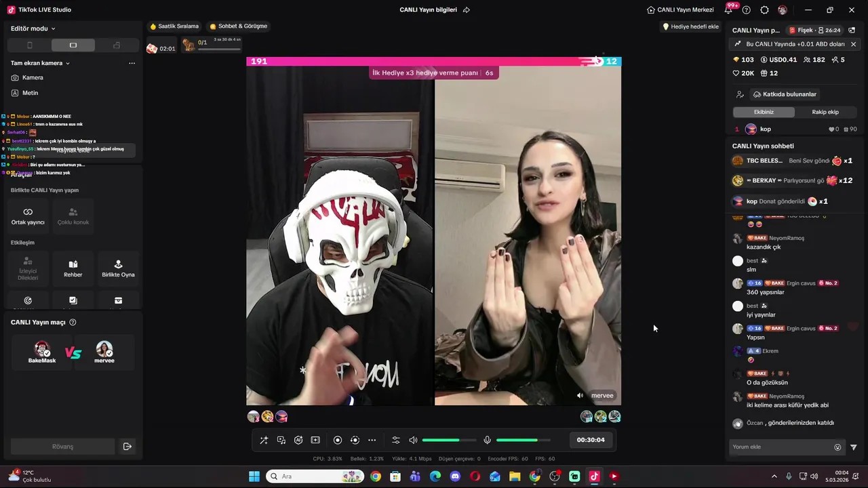Open LIVE match info help icon
This screenshot has width=868, height=488.
[x=73, y=323]
